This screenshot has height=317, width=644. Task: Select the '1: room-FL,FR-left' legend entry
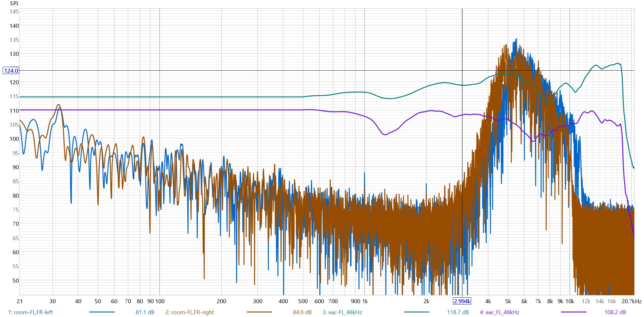[x=31, y=312]
